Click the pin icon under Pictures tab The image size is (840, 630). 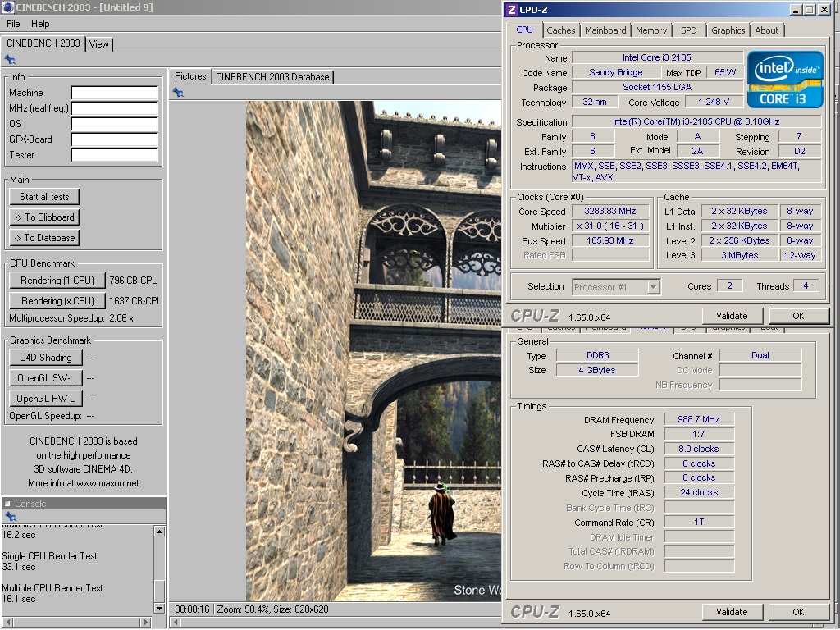(x=178, y=93)
